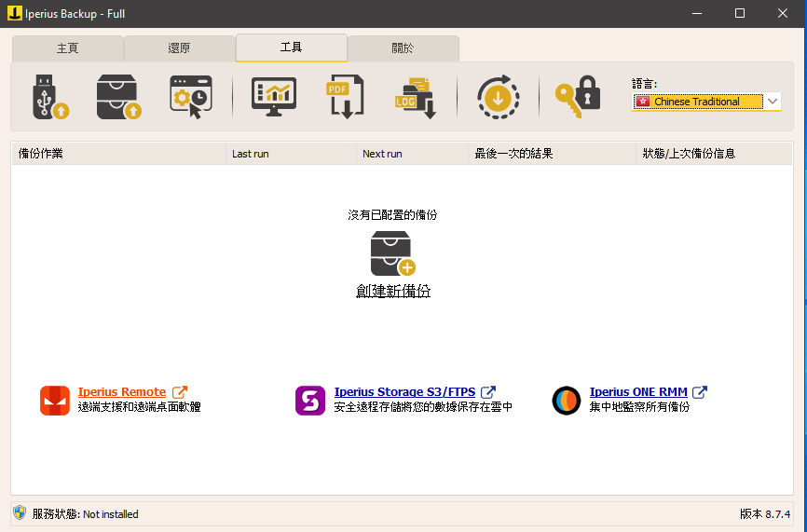The width and height of the screenshot is (807, 532).
Task: Open the Iperius Storage S3/FTPS link
Action: tap(405, 392)
